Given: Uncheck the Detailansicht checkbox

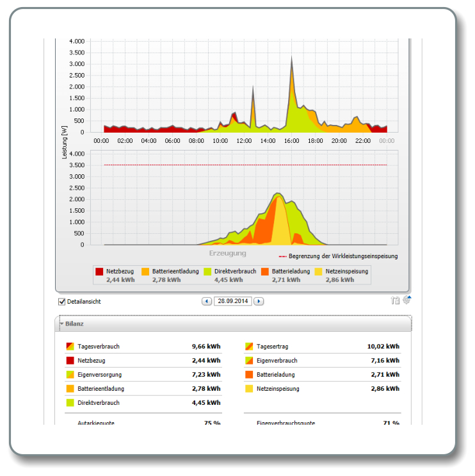Looking at the screenshot, I should (x=62, y=302).
